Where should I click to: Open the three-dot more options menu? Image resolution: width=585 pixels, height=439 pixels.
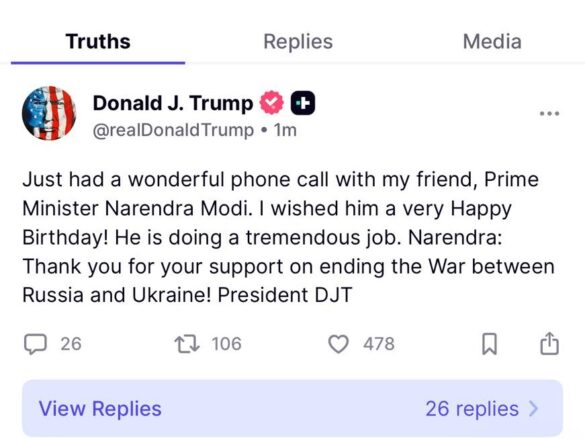550,113
